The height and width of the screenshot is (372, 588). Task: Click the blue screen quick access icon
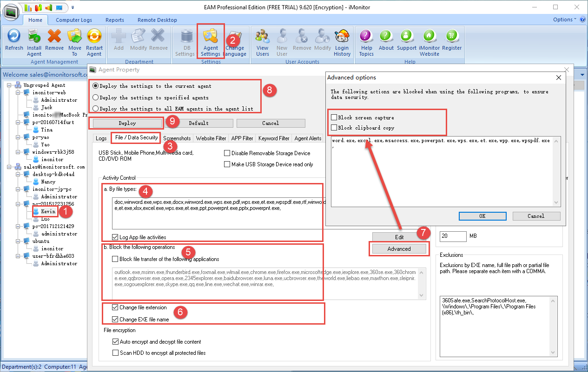tap(59, 7)
